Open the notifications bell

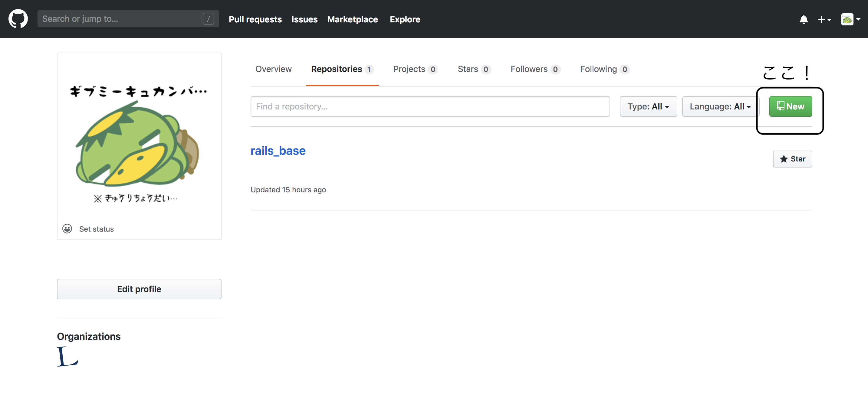point(803,19)
